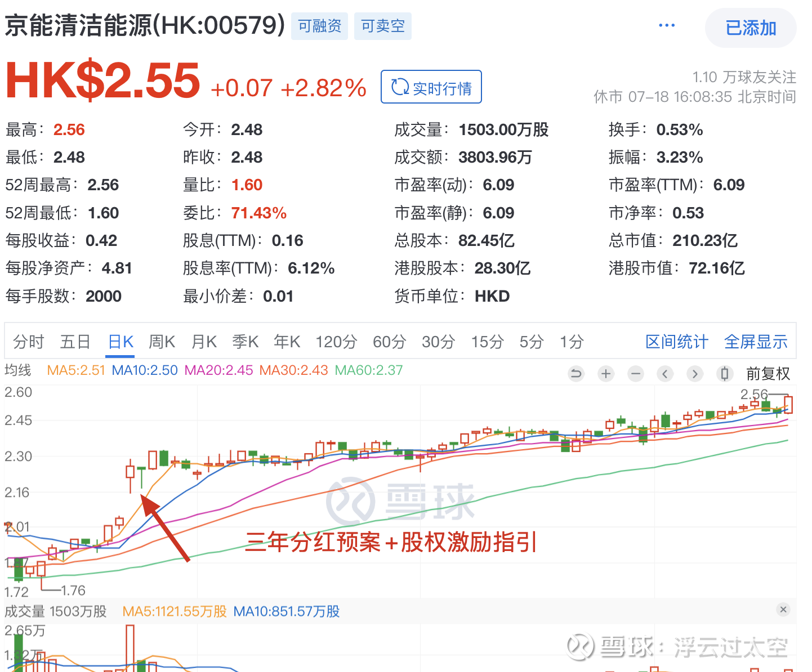Viewport: 812px width, 672px height.
Task: Click the 均线 indicator label
Action: [18, 370]
